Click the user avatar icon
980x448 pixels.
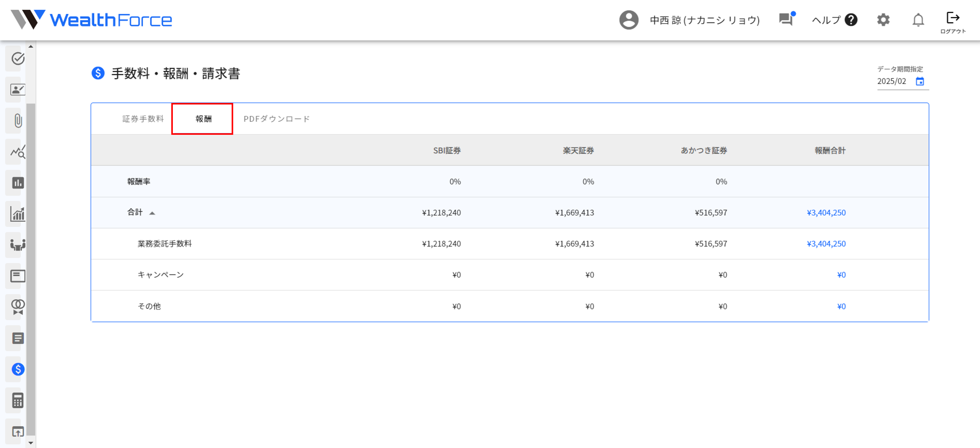[629, 20]
